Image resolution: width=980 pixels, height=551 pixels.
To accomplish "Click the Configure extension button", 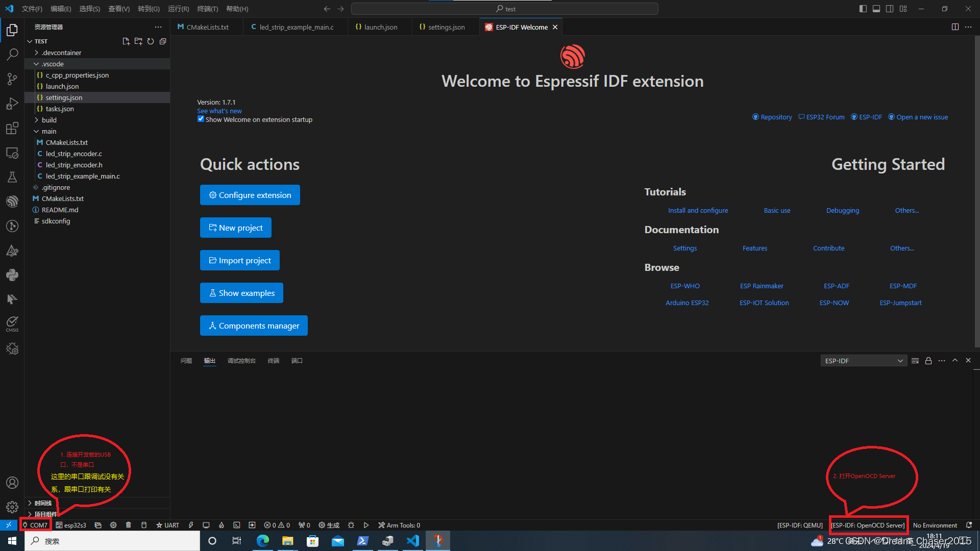I will pos(250,195).
